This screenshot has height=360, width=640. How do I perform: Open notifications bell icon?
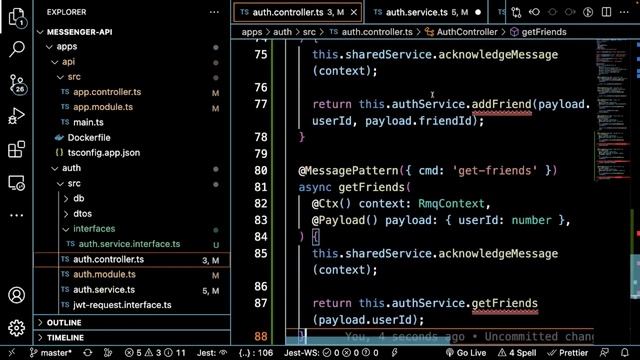(624, 353)
